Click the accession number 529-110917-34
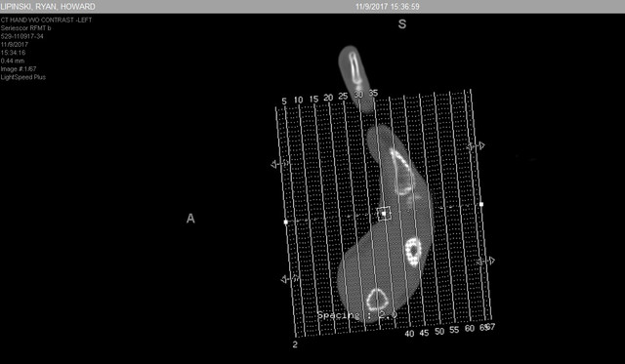 tap(21, 36)
